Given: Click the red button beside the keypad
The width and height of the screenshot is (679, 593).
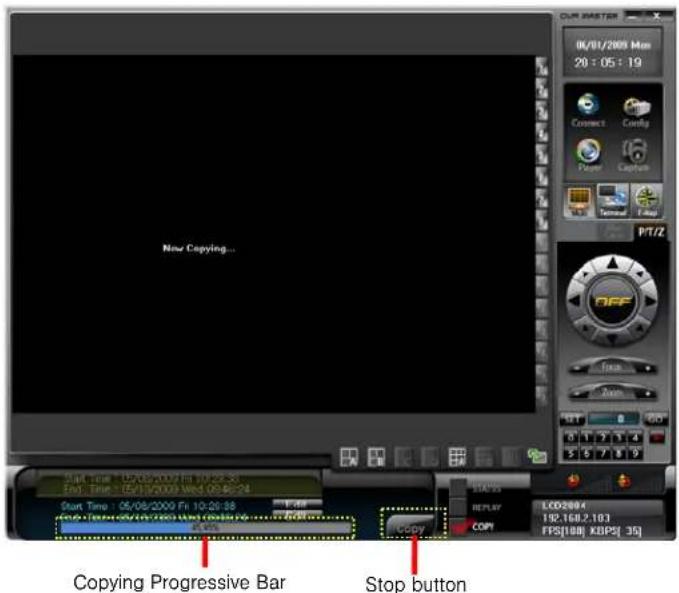Looking at the screenshot, I should pos(657,437).
